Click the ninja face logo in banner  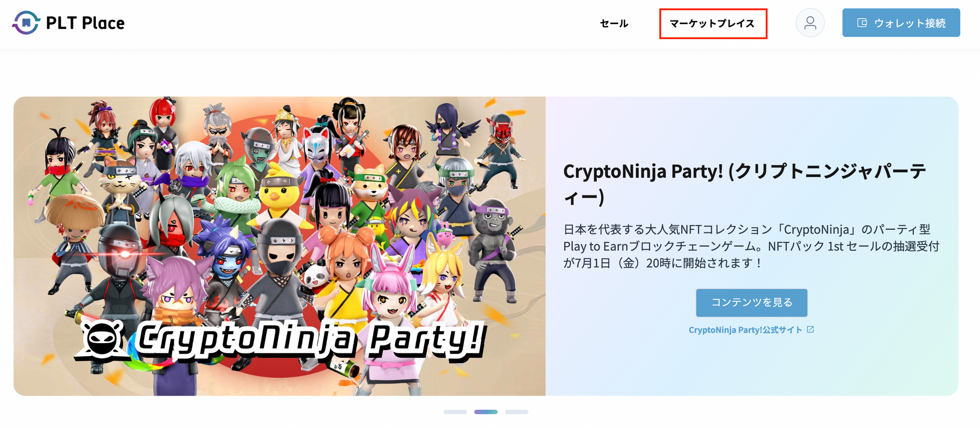(x=103, y=341)
